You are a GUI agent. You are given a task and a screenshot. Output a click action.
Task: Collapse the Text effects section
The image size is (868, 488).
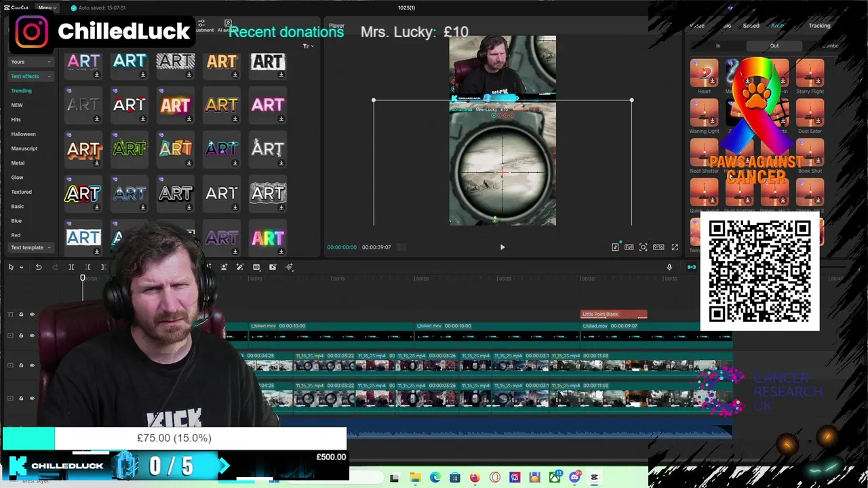coord(31,76)
